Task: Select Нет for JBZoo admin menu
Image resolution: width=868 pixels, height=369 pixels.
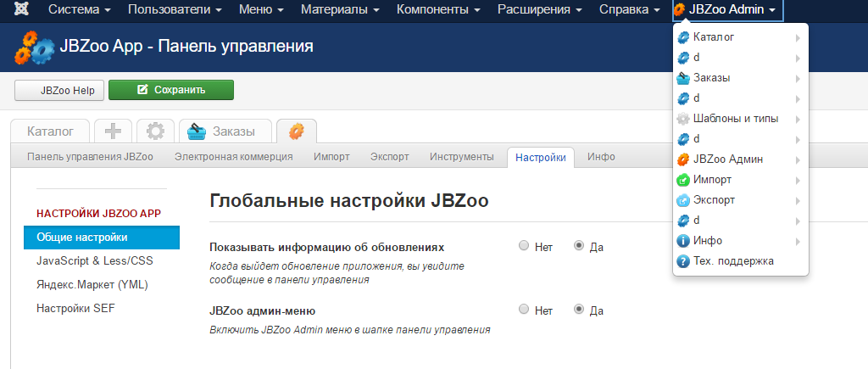Action: [524, 310]
